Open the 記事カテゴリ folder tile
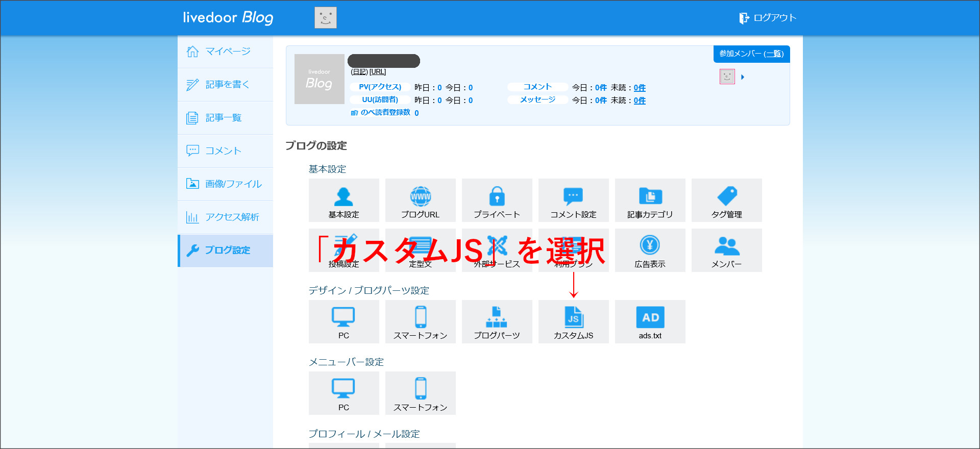Screen dimensions: 980x449 pyautogui.click(x=650, y=200)
